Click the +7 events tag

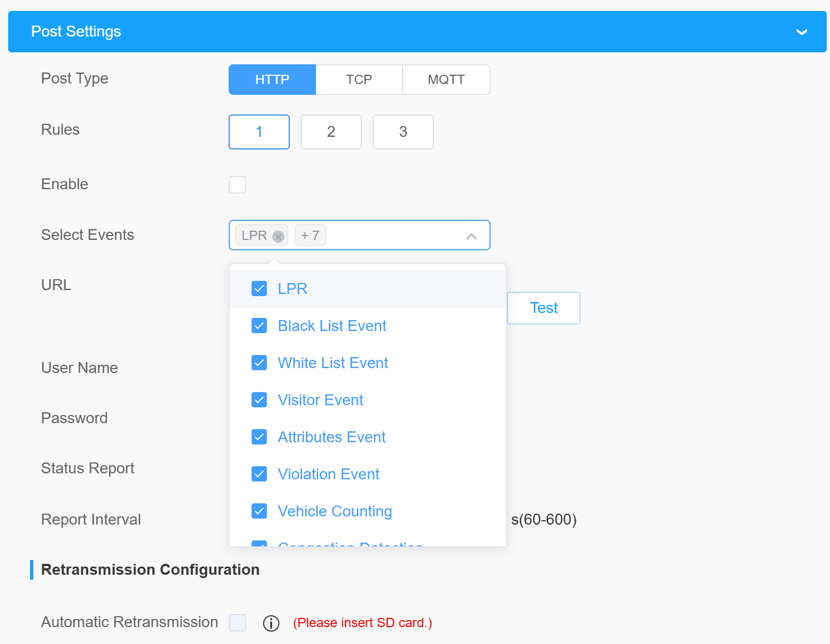[310, 236]
